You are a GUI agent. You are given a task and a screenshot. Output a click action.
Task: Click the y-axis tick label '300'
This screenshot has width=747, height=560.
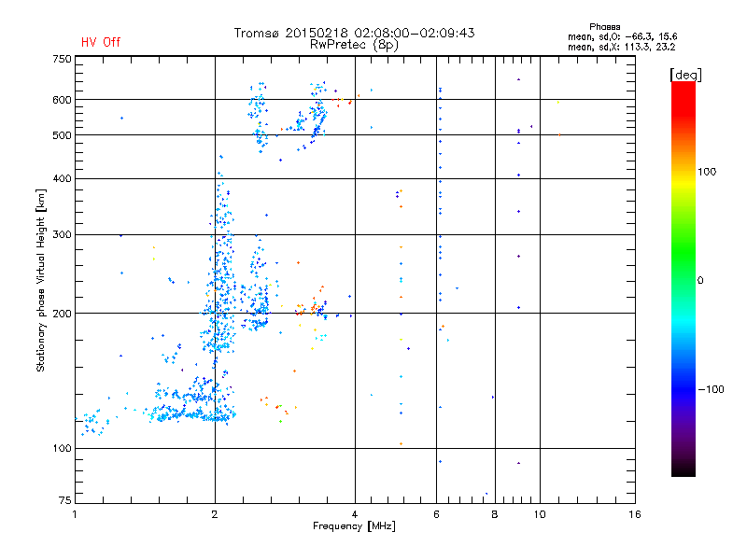(x=62, y=234)
